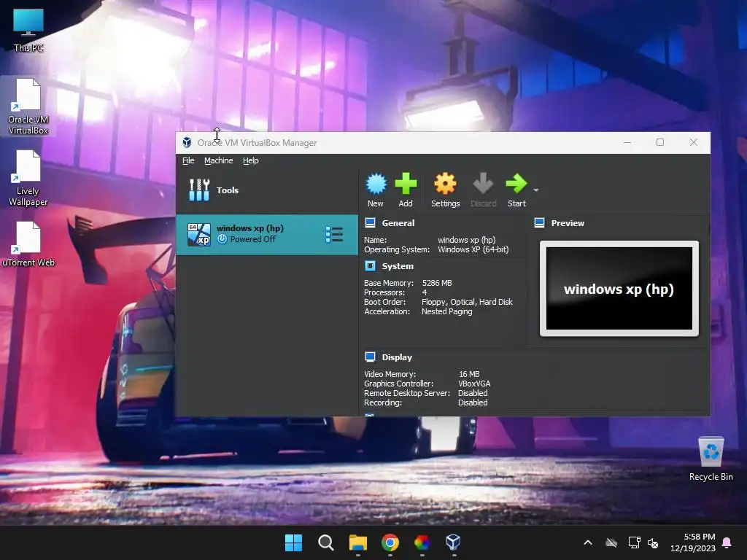Click the System section header

[x=398, y=266]
